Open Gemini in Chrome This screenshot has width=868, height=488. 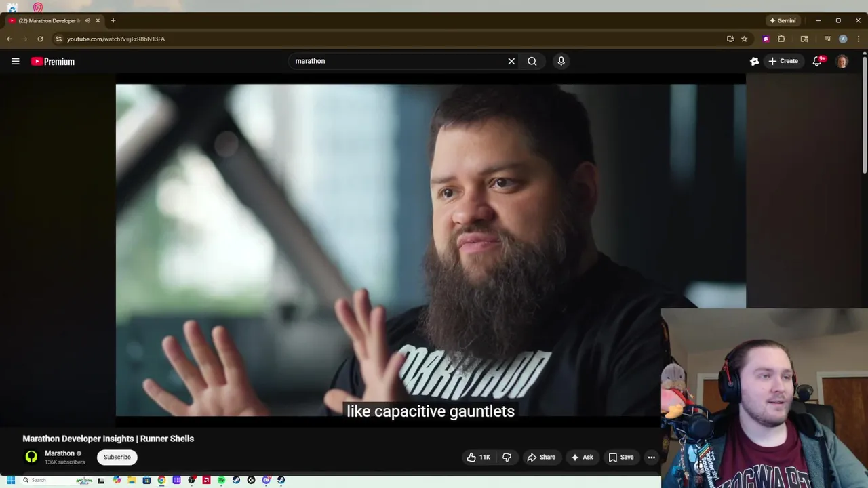[783, 20]
